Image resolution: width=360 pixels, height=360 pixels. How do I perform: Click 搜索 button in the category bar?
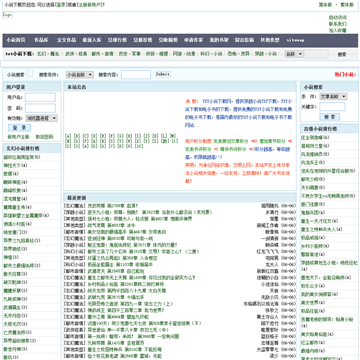[342, 54]
